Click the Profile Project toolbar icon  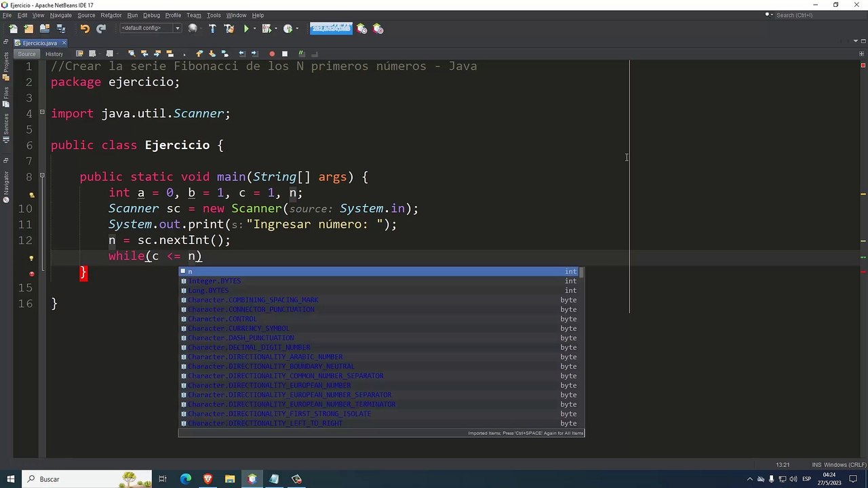(x=288, y=28)
